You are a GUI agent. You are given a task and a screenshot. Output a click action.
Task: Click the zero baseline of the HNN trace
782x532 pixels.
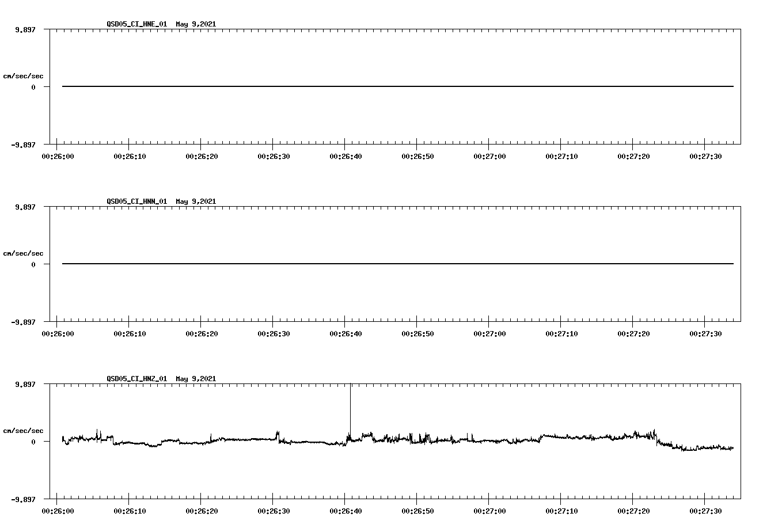[346, 264]
